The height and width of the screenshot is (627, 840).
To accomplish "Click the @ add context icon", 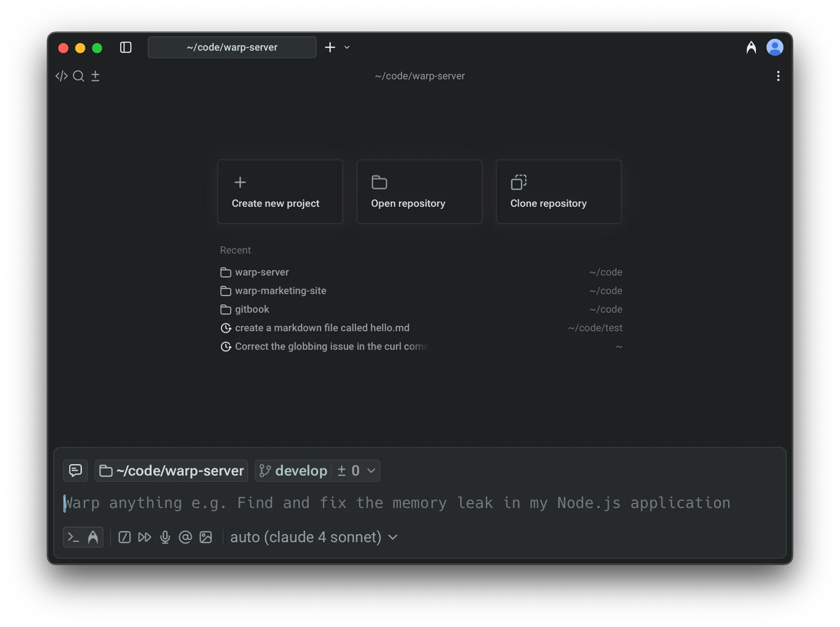I will (185, 537).
